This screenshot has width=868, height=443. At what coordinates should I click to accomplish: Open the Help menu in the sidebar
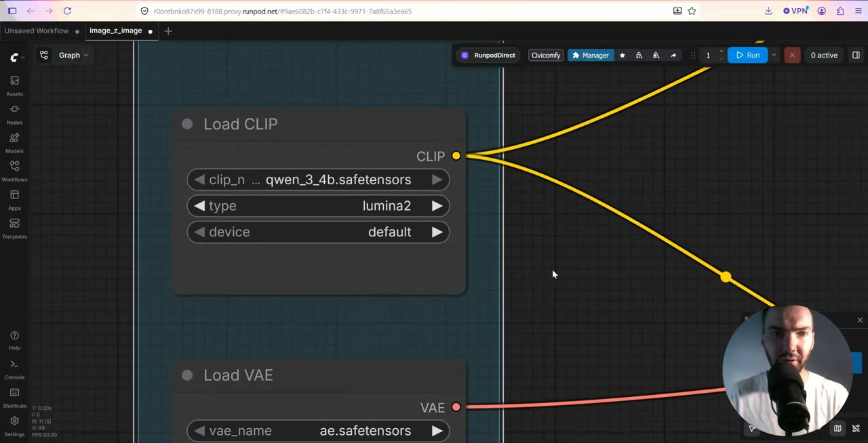(14, 340)
